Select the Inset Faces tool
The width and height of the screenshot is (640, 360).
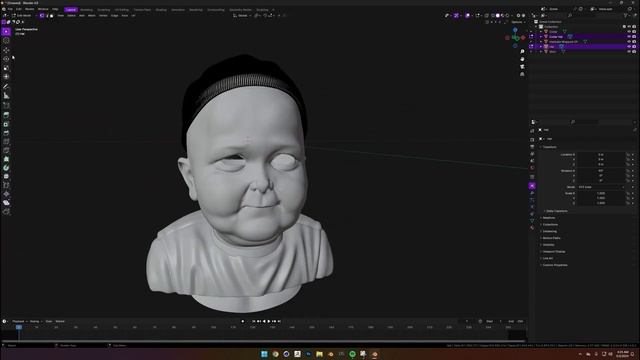tap(6, 124)
